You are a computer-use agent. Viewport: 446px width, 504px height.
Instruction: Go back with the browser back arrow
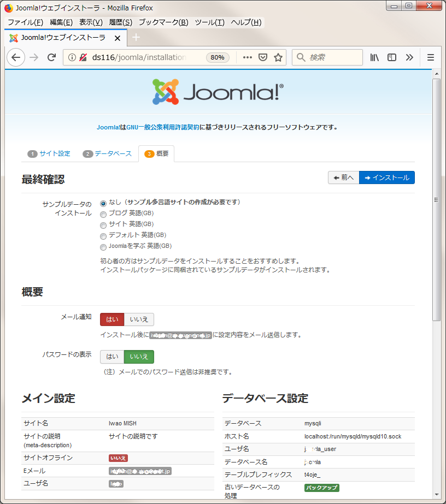tap(16, 57)
